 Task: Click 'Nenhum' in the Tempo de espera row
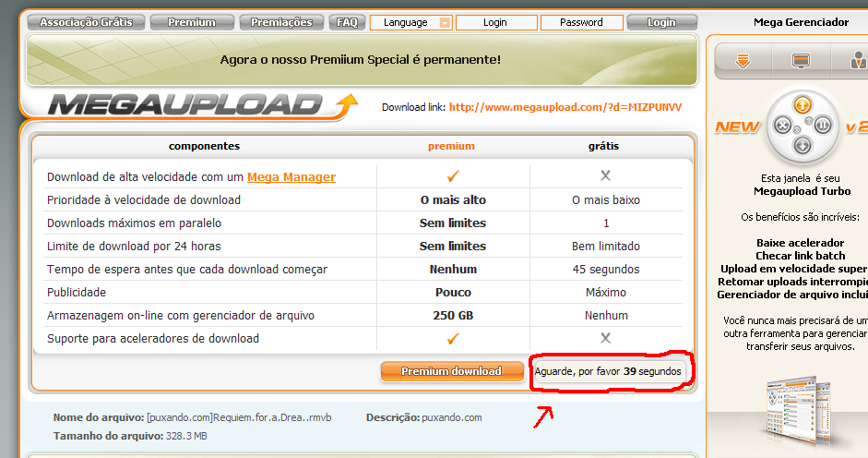(x=453, y=270)
